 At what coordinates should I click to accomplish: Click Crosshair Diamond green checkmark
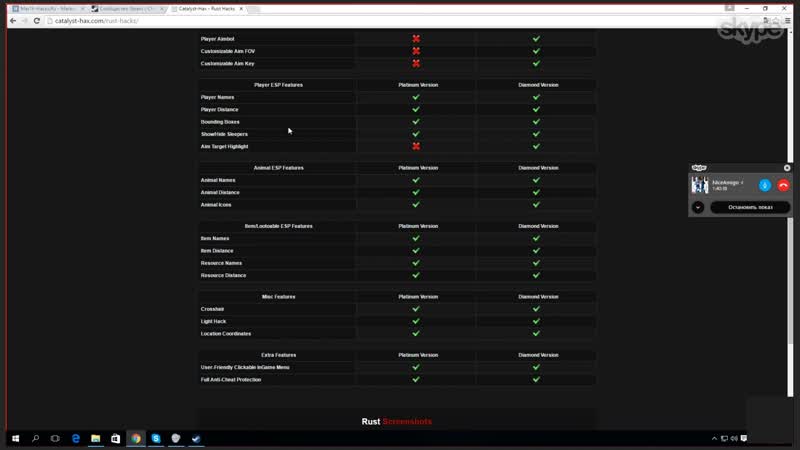(x=536, y=309)
